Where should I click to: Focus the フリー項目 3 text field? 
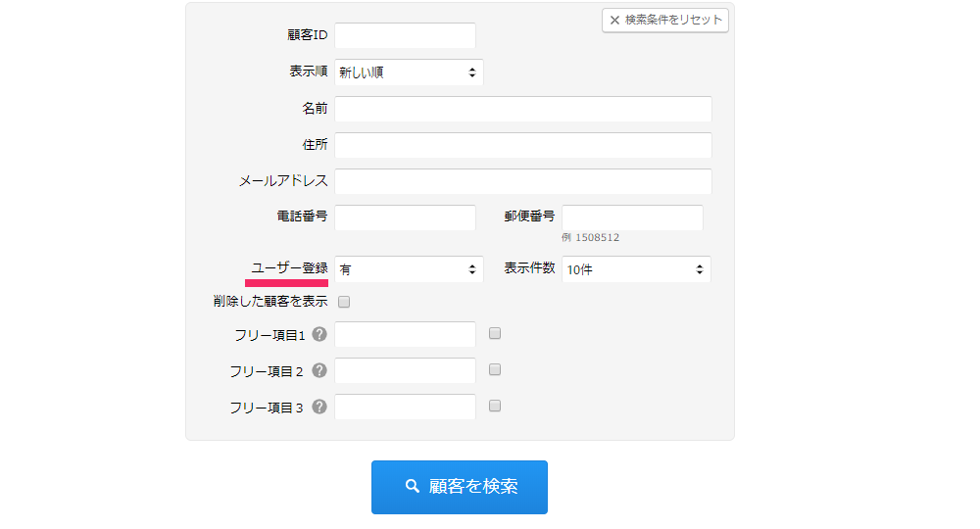tap(405, 408)
